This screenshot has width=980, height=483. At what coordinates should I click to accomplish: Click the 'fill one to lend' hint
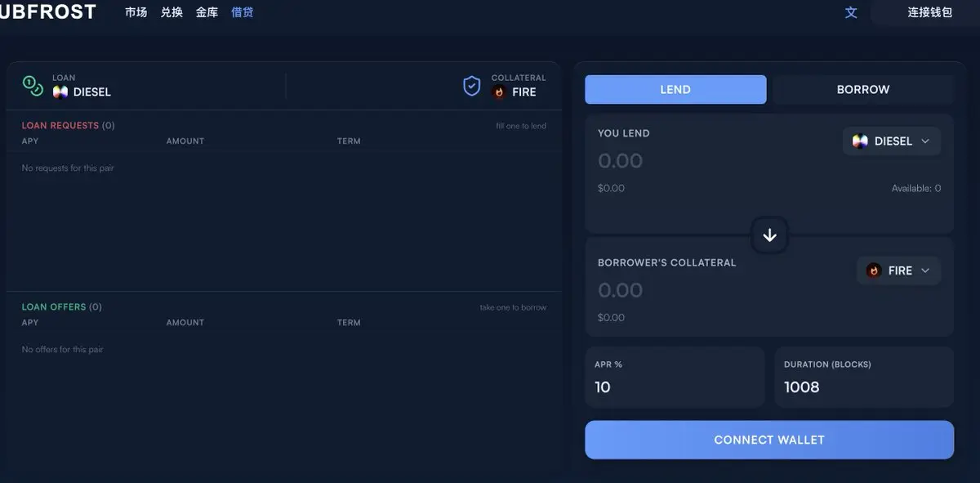tap(521, 126)
